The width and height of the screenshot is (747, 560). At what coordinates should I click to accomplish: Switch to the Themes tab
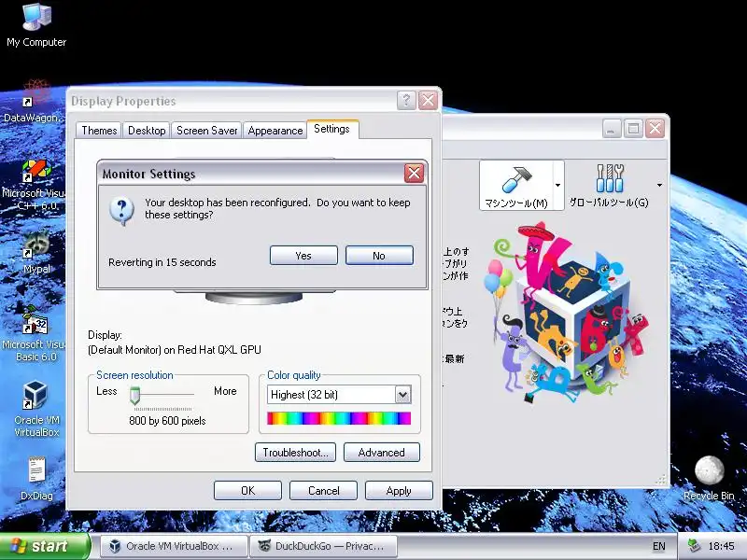click(99, 131)
